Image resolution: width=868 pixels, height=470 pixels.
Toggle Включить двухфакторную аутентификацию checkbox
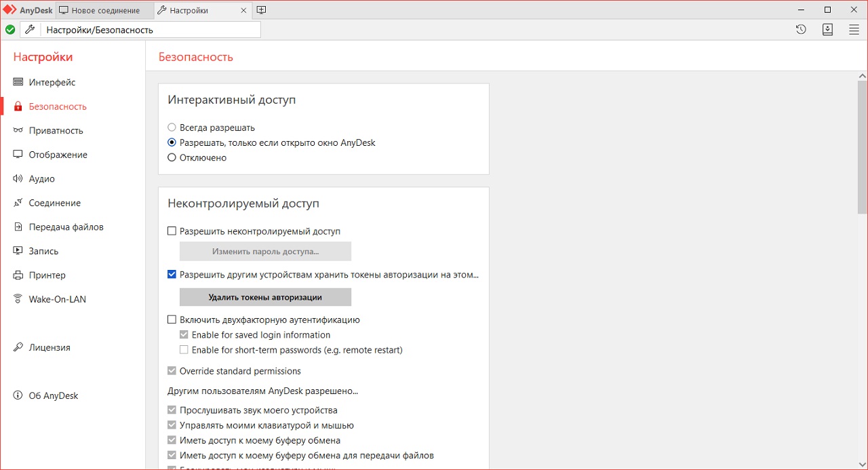click(172, 319)
